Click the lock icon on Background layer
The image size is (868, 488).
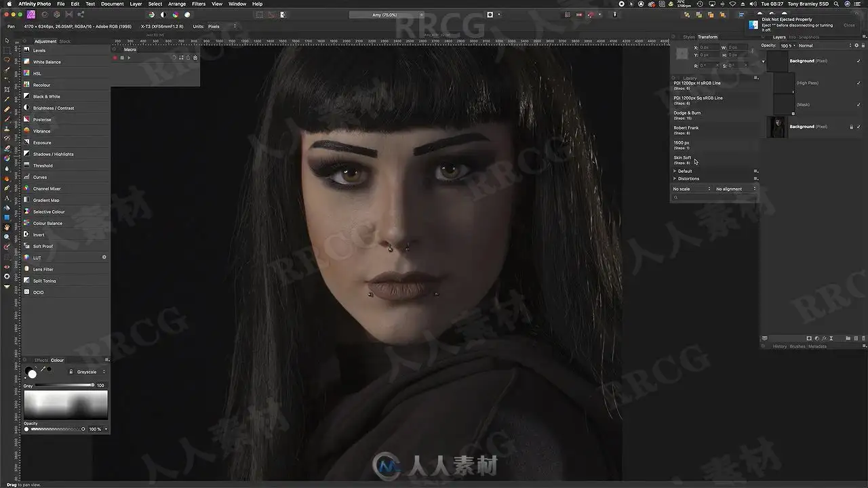pyautogui.click(x=852, y=127)
